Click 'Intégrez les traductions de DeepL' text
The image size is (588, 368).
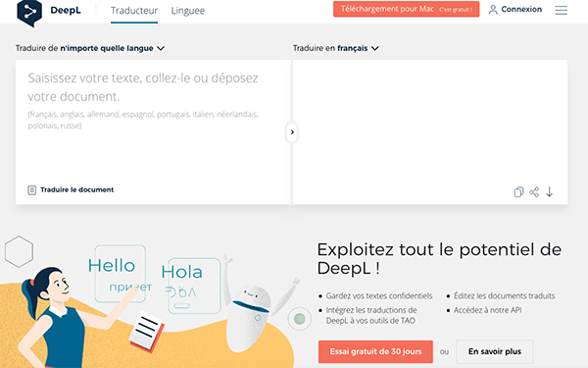coord(371,315)
